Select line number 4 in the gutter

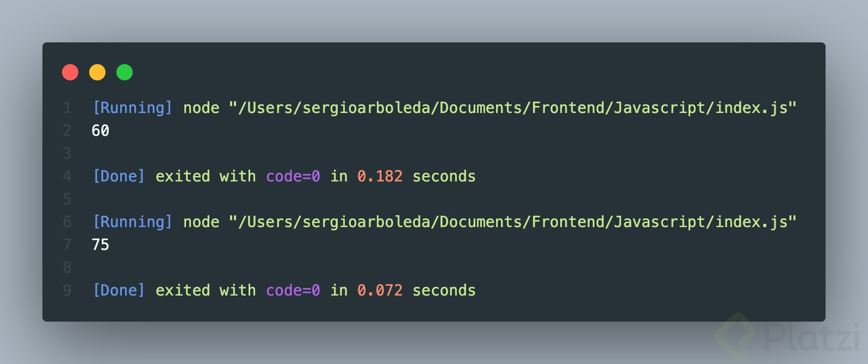tap(67, 176)
